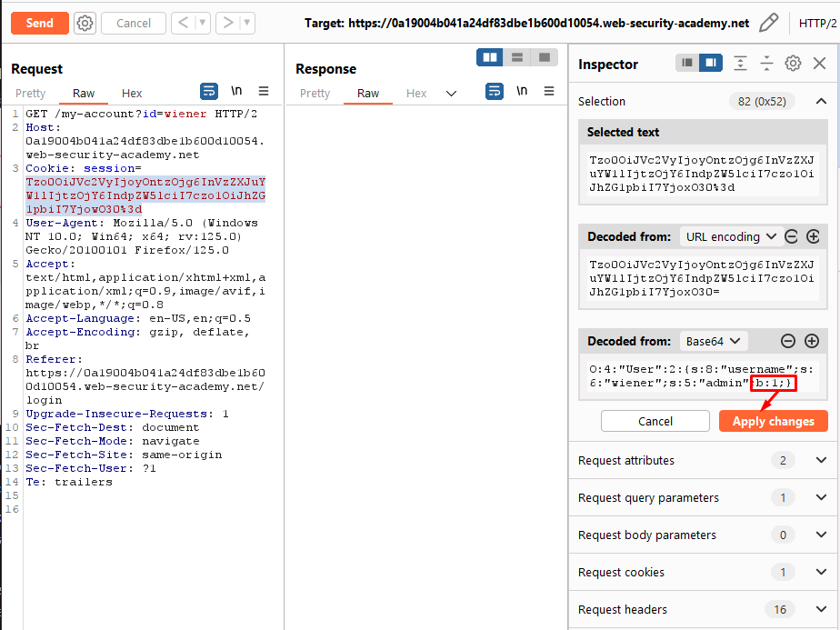The height and width of the screenshot is (630, 840).
Task: Switch Response view to Raw tab
Action: [x=368, y=94]
